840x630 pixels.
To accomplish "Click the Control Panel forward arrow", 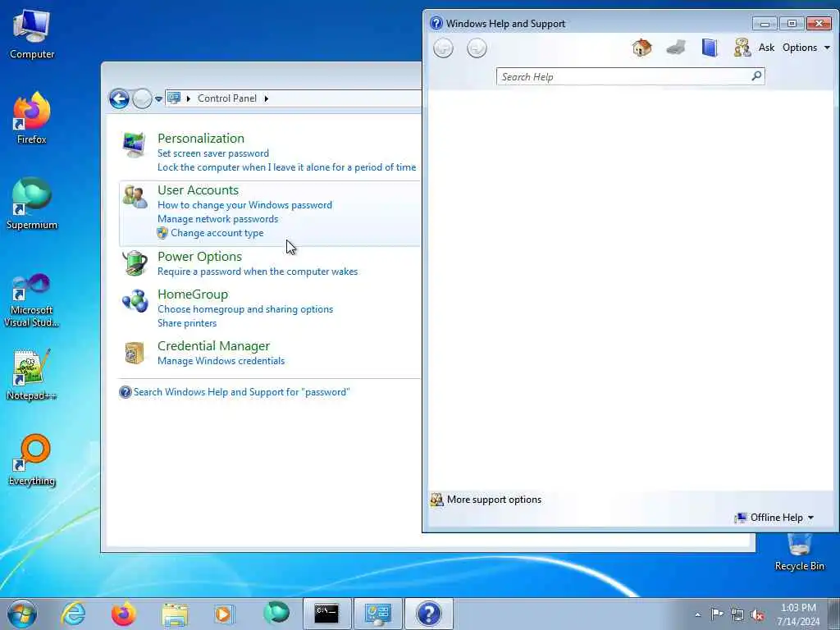I will 142,98.
